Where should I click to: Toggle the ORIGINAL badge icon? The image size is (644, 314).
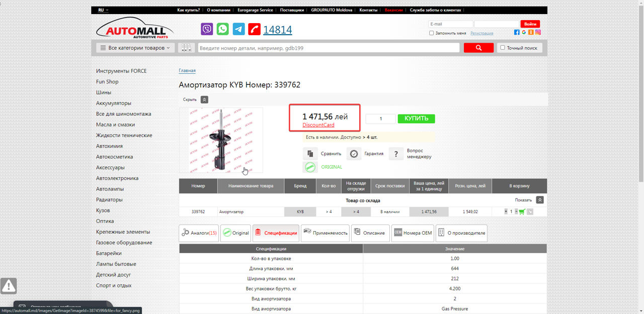309,167
